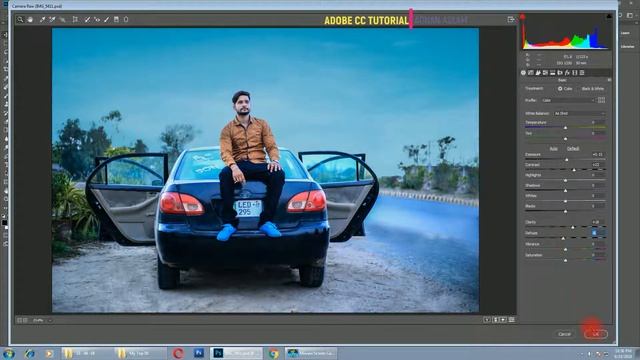Open the Effects fx panel tab icon
Viewport: 640px width, 360px height.
[x=567, y=73]
